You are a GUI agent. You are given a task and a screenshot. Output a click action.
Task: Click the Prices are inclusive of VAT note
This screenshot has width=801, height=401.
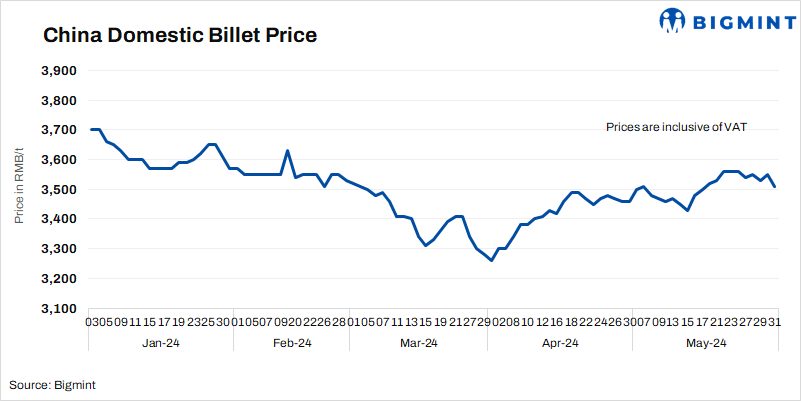(x=677, y=127)
